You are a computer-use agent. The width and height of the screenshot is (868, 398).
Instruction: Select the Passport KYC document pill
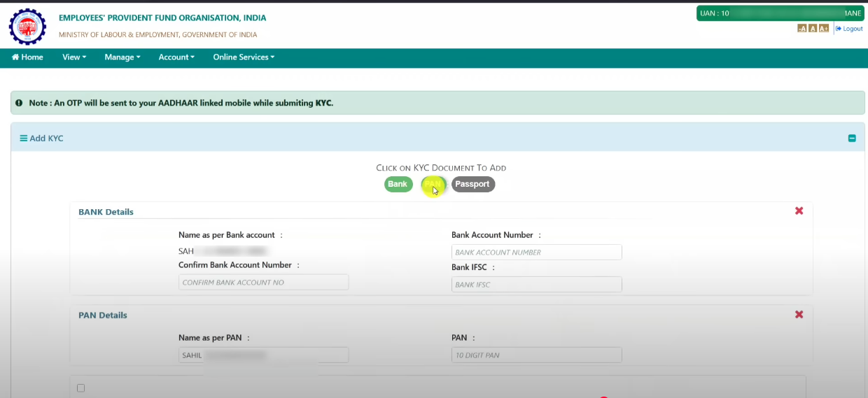click(x=472, y=184)
